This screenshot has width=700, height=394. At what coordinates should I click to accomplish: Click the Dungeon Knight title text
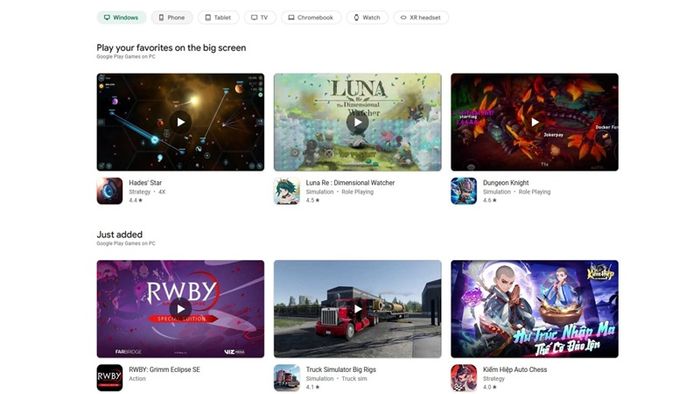tap(506, 182)
